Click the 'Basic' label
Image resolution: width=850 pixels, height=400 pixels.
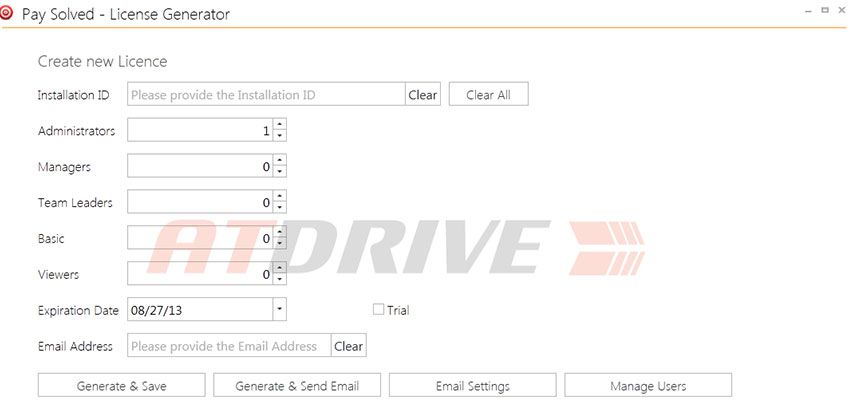51,238
